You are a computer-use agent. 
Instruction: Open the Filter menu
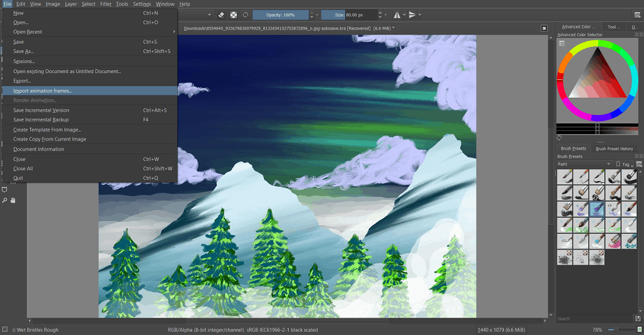pyautogui.click(x=106, y=4)
